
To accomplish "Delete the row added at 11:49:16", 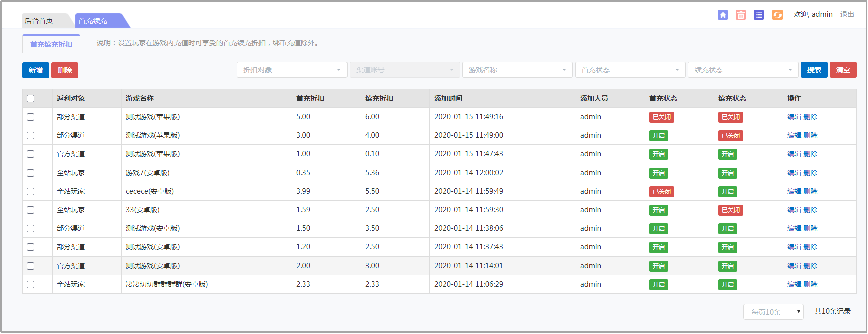I will click(x=810, y=117).
